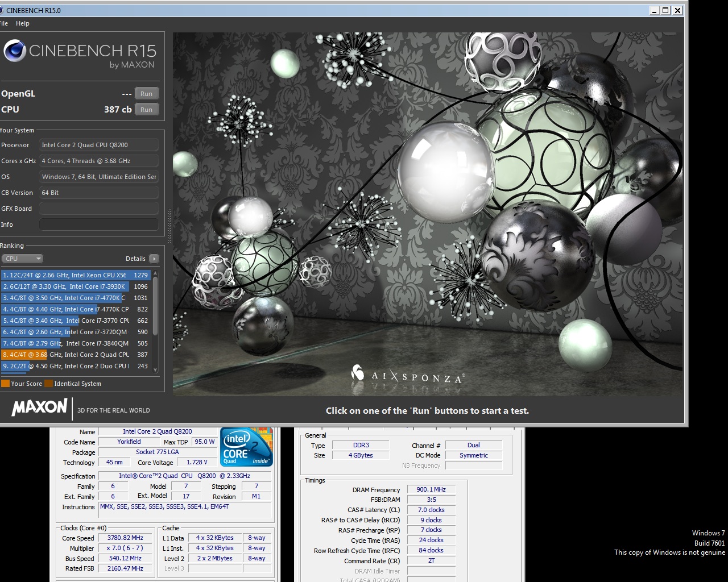Click Code Name Yorkfield in CPU-Z
This screenshot has width=728, height=582.
point(129,442)
